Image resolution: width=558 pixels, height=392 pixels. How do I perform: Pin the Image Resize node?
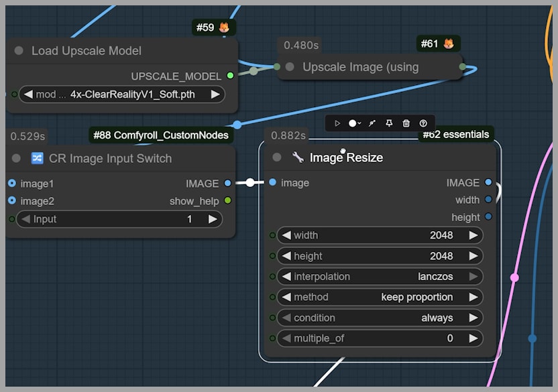coord(389,123)
